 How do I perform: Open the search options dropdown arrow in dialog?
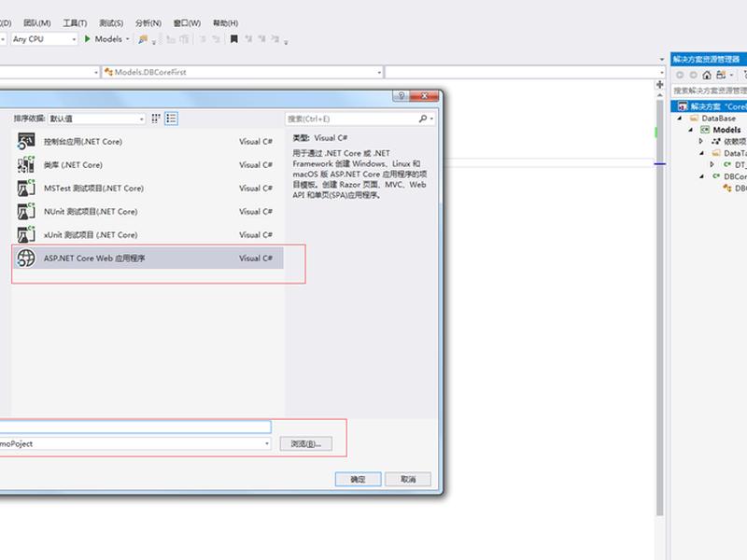(x=431, y=119)
